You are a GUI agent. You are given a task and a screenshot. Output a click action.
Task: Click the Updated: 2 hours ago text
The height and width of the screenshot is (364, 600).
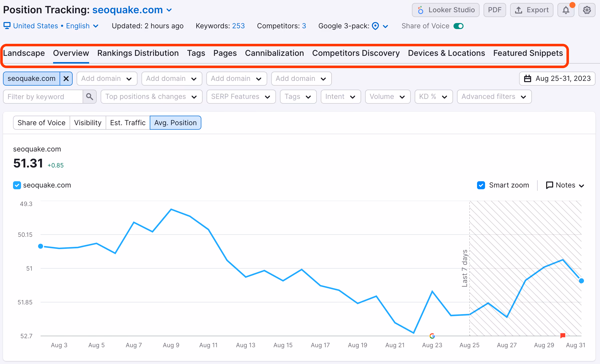(148, 26)
